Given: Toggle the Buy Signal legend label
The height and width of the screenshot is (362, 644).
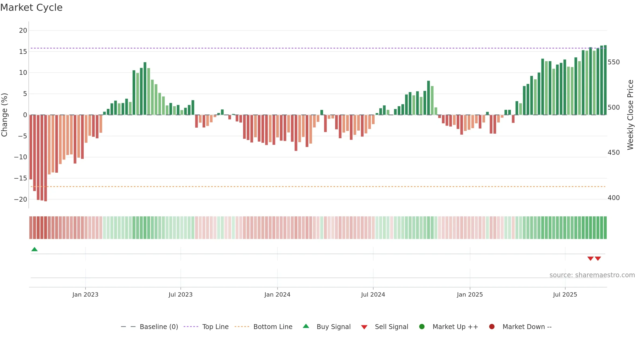Looking at the screenshot, I should [334, 327].
